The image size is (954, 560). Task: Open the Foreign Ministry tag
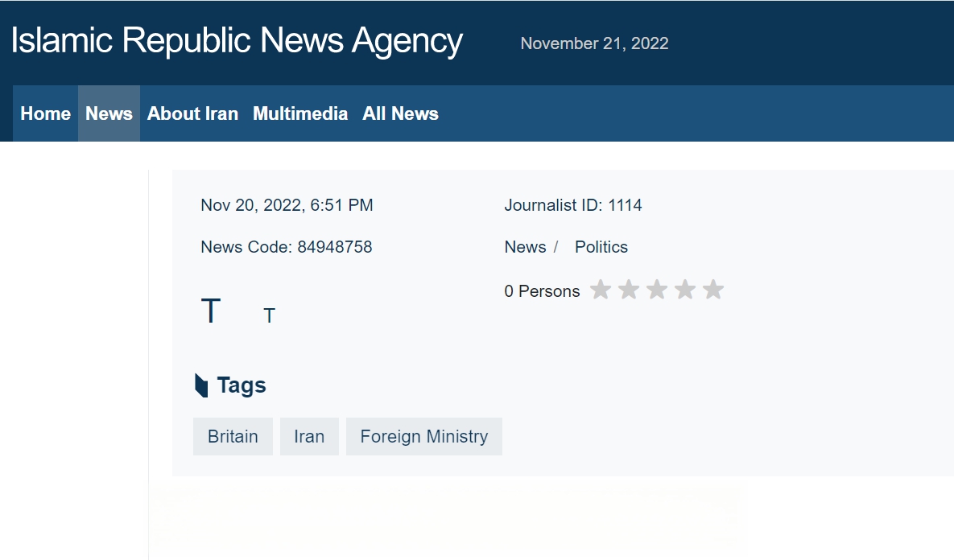click(x=424, y=437)
